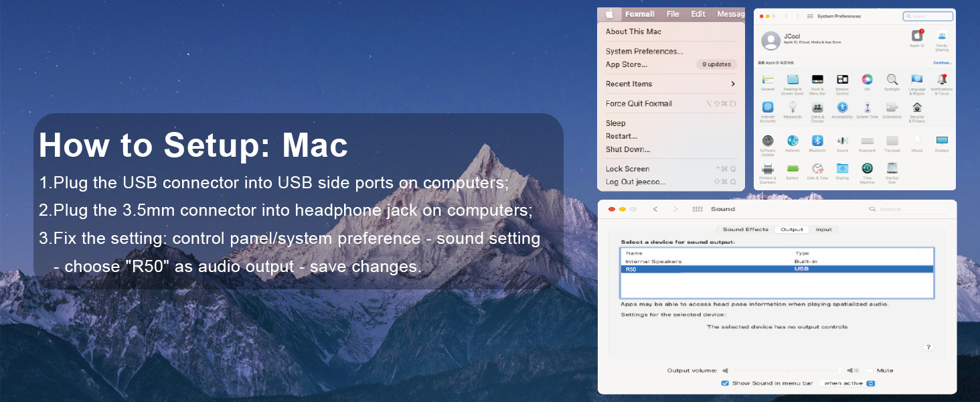Open the Foxmail File menu

click(x=672, y=13)
